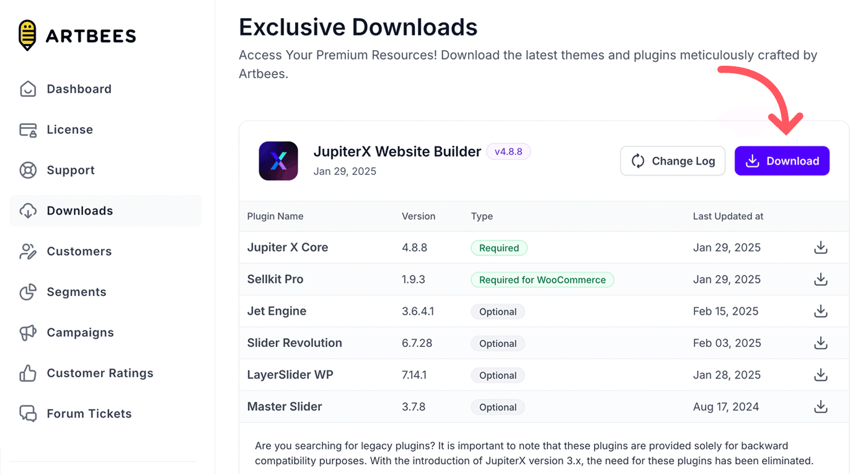Download LayerSlider WP via row icon
The width and height of the screenshot is (868, 474).
coord(821,375)
